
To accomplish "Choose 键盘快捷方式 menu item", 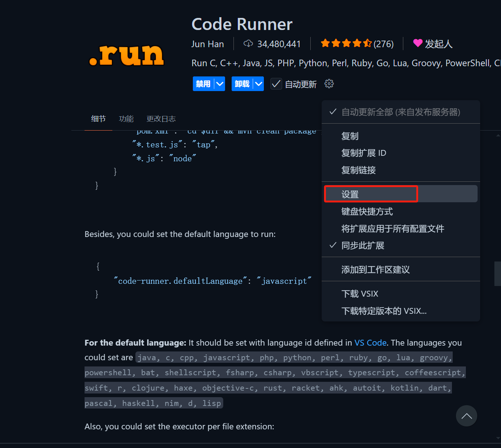I will (401, 211).
